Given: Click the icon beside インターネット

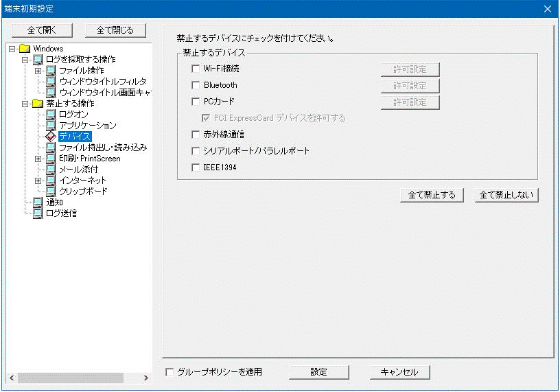Looking at the screenshot, I should 51,181.
